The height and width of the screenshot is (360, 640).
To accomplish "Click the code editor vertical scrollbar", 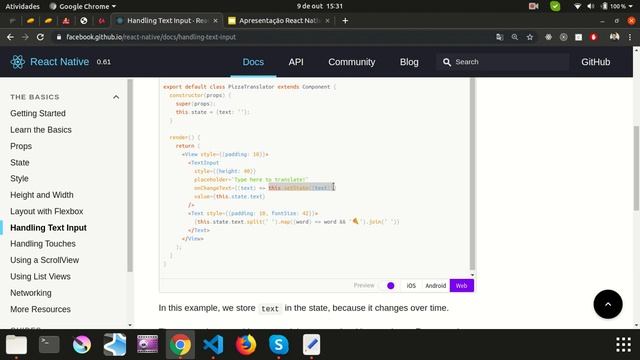I will [x=472, y=174].
